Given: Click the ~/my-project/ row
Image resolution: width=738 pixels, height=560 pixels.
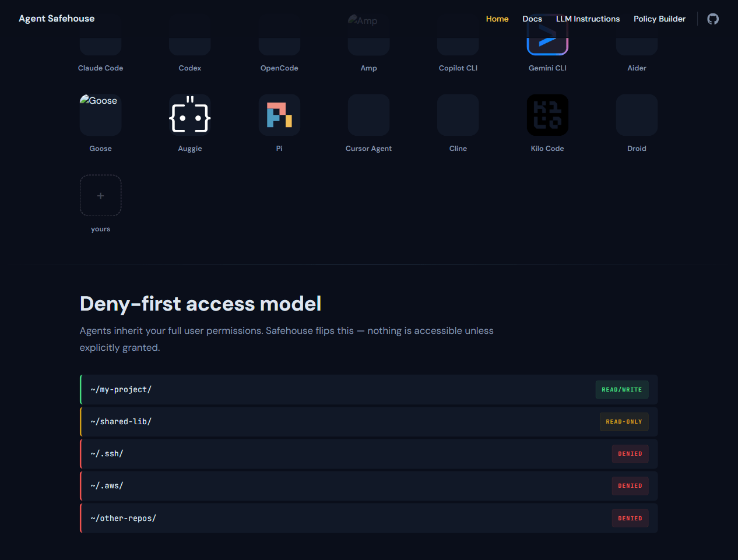Looking at the screenshot, I should [368, 389].
